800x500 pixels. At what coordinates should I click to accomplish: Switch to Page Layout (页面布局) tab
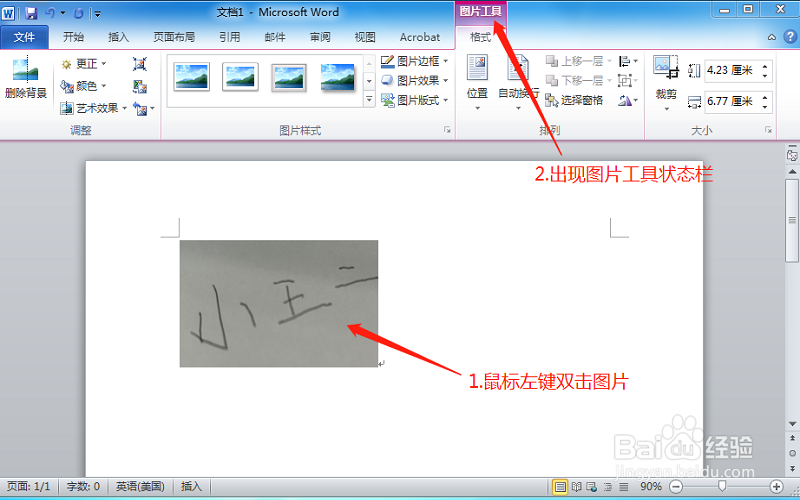click(174, 37)
